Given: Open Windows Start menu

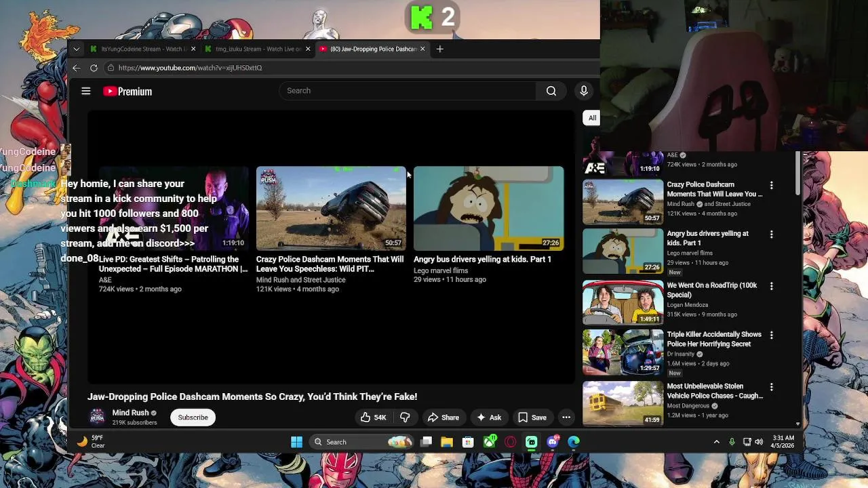Looking at the screenshot, I should click(296, 442).
